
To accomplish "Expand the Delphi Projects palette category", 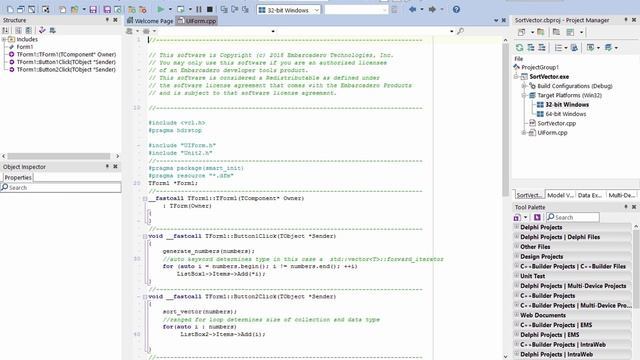I will coord(517,227).
